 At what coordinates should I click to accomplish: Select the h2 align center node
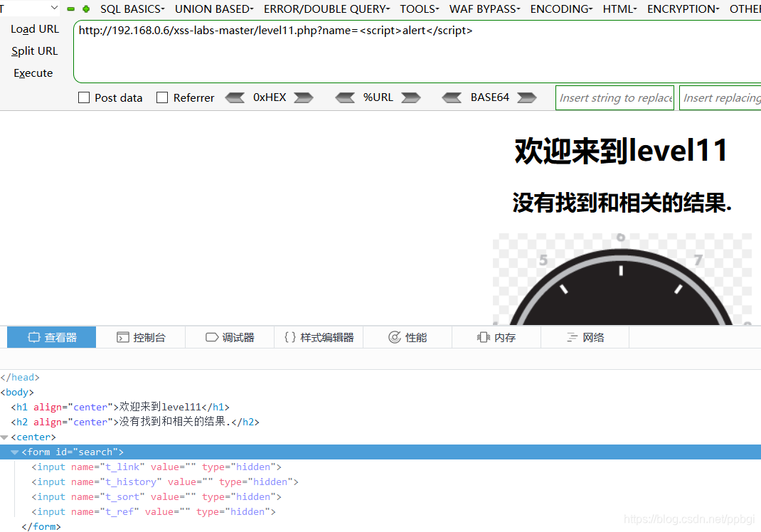(135, 422)
